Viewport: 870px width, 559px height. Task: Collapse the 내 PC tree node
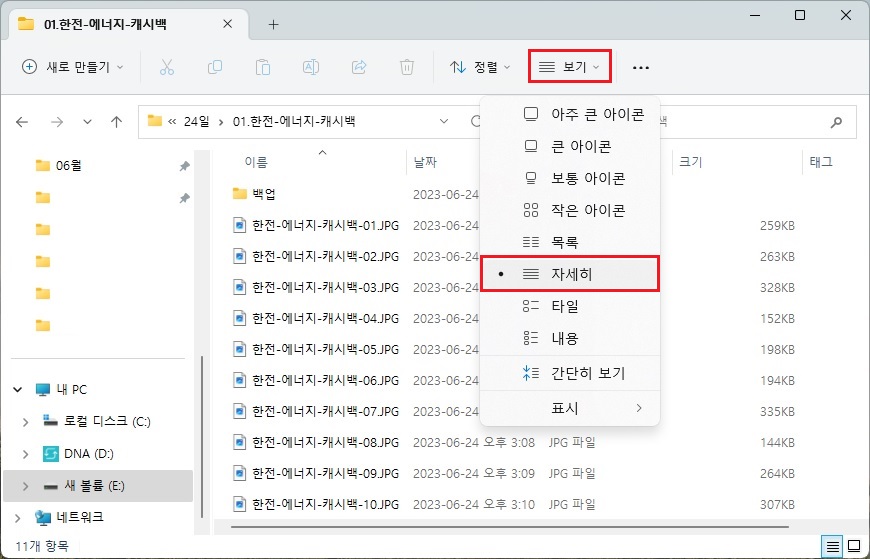point(18,390)
